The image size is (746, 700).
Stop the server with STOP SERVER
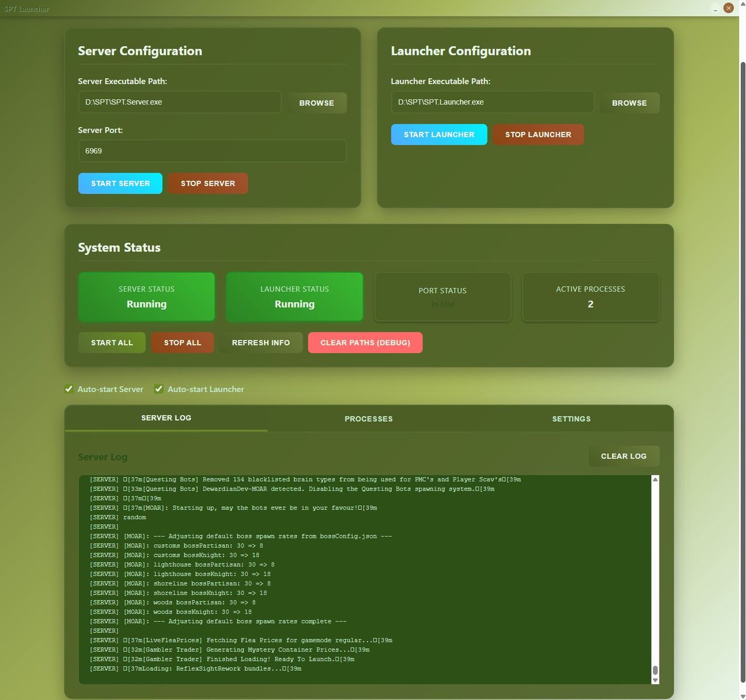click(x=208, y=183)
